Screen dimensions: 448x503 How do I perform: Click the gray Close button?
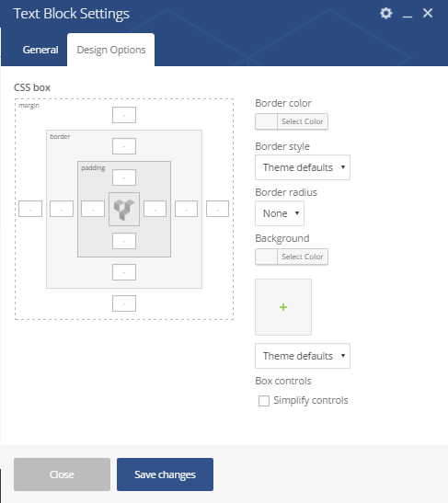[62, 474]
